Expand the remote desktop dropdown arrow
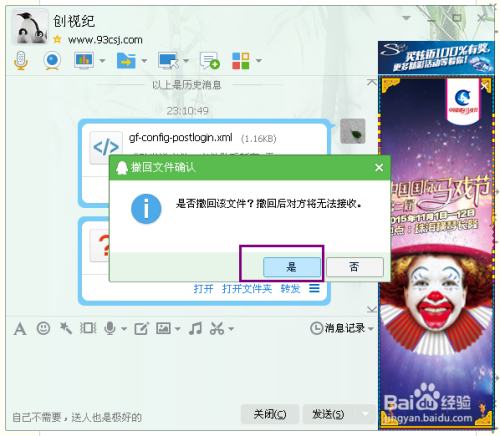The image size is (500, 436). [186, 61]
